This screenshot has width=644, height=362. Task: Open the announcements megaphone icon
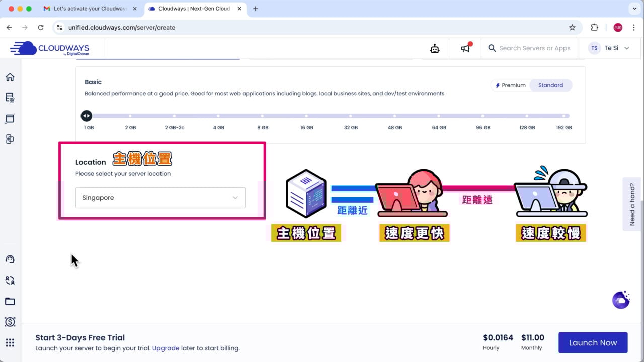point(466,48)
